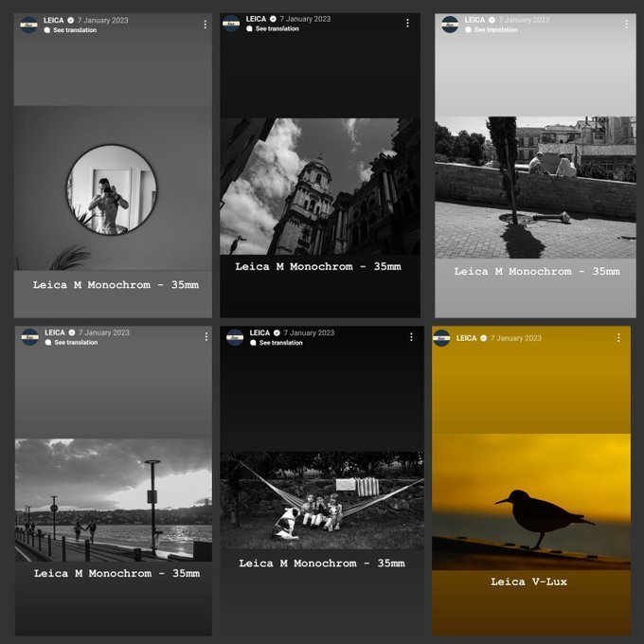Click the date on the street wall story
Viewport: 644px width, 644px height.
coord(527,20)
